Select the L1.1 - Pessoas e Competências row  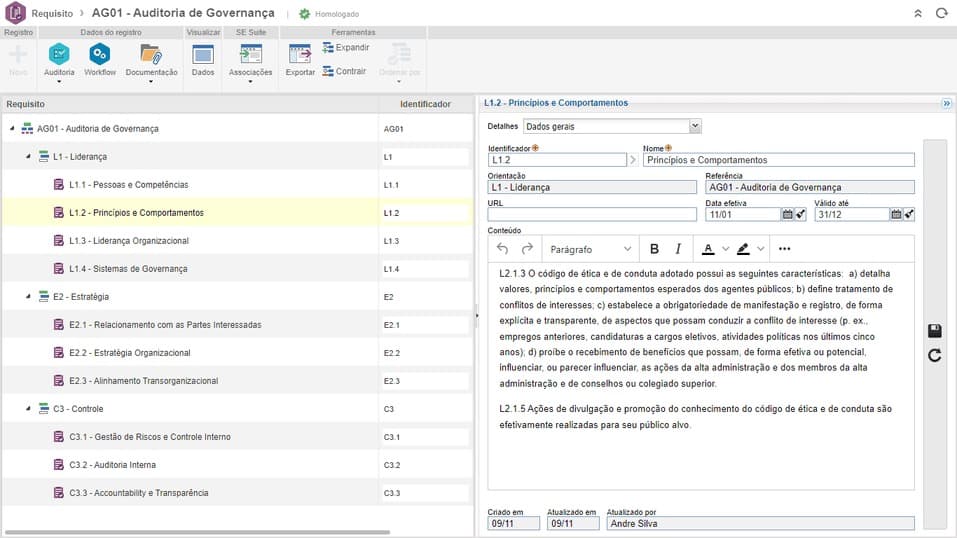[237, 184]
